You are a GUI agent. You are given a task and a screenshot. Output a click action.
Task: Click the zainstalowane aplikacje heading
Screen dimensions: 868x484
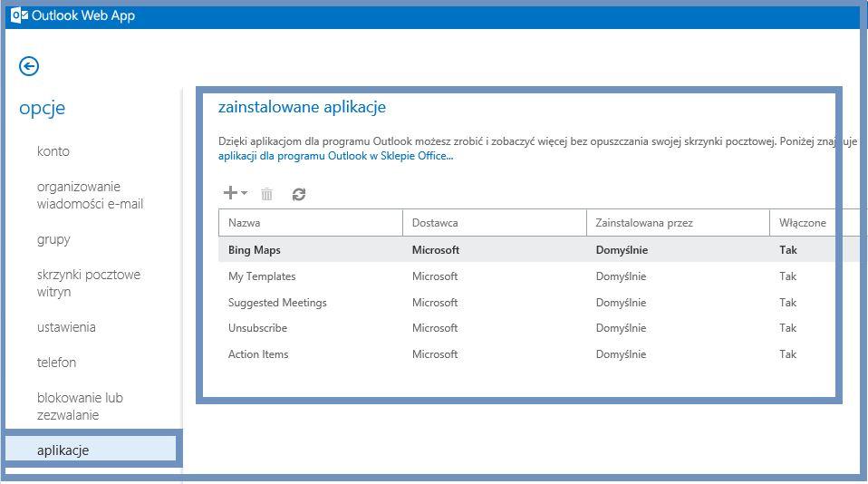click(303, 107)
